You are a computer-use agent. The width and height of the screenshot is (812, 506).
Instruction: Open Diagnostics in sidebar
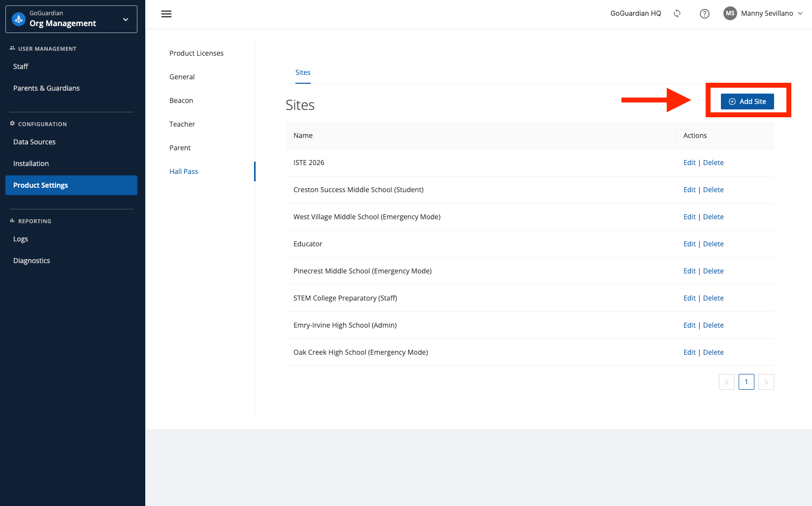(x=32, y=261)
